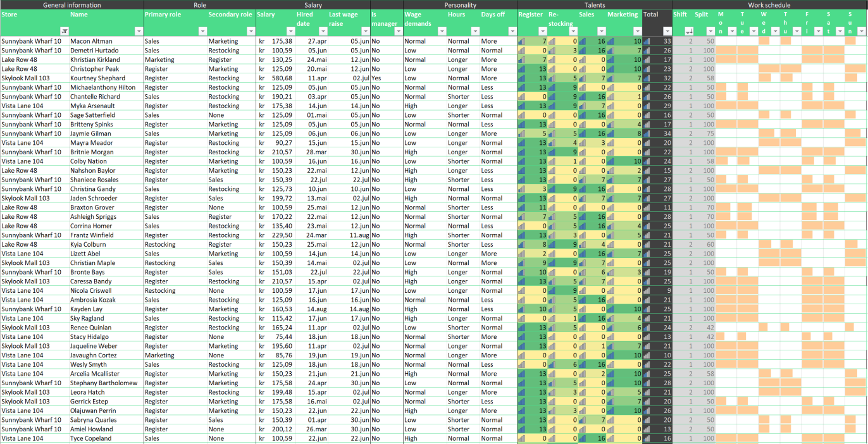Select Kyia Colburn's Restocking primary role cell
The height and width of the screenshot is (444, 868).
pyautogui.click(x=175, y=244)
